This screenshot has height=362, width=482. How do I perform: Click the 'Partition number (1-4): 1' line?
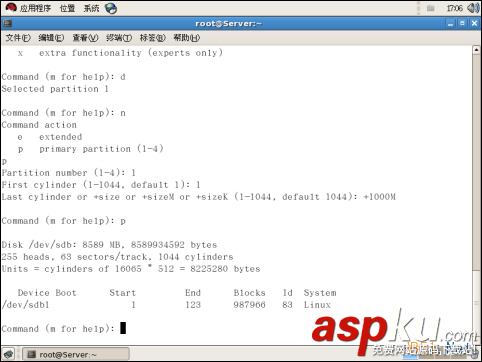[68, 173]
